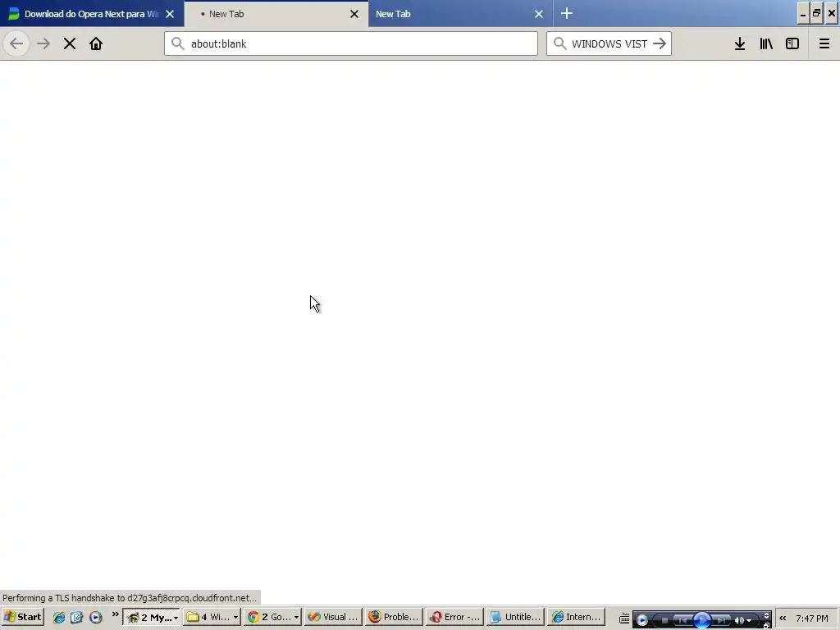Viewport: 840px width, 630px height.
Task: Switch to the Untitle... taskbar window
Action: (x=515, y=617)
